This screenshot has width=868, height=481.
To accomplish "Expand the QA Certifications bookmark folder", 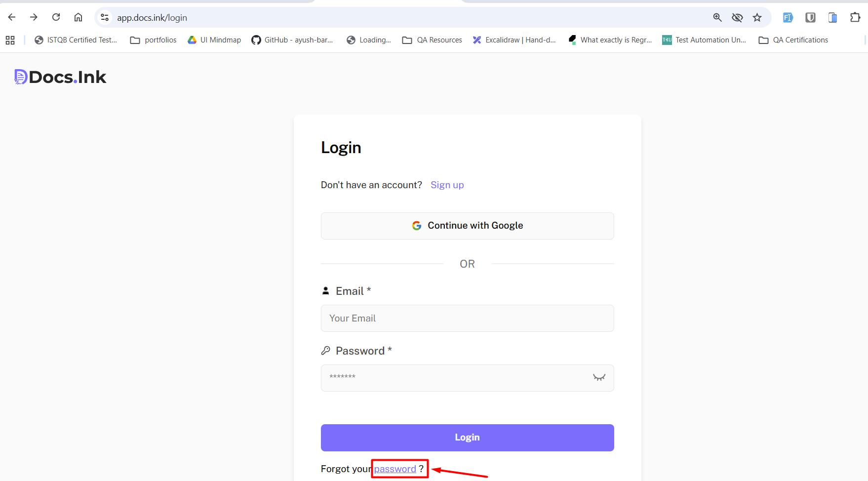I will click(x=793, y=40).
